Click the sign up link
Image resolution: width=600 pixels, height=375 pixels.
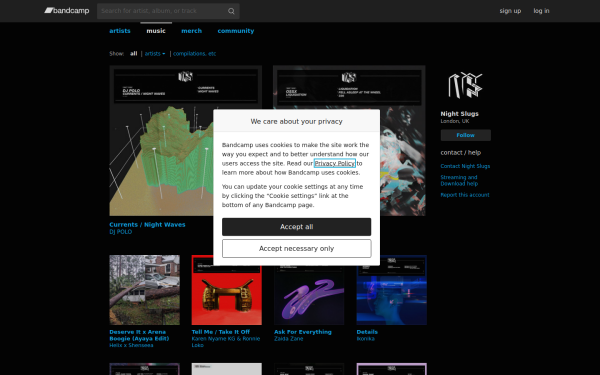pos(510,11)
